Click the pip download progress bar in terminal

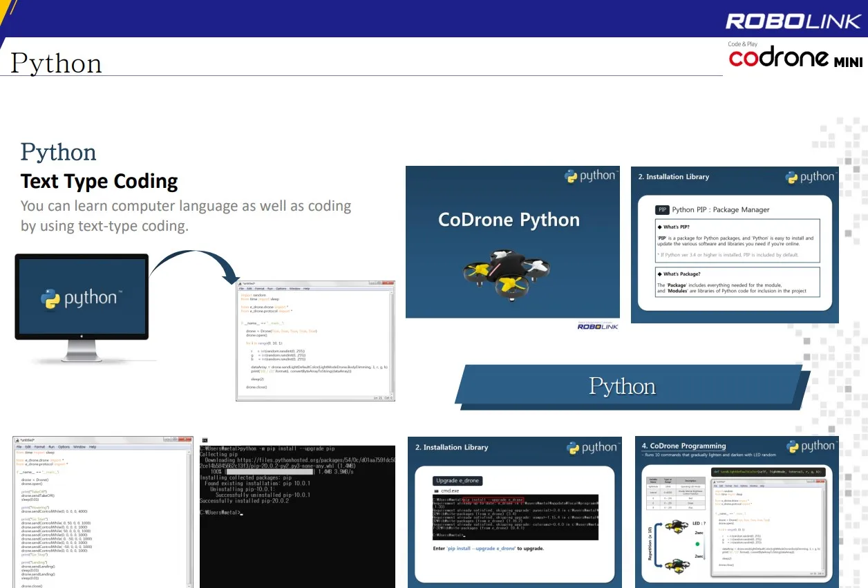point(270,471)
